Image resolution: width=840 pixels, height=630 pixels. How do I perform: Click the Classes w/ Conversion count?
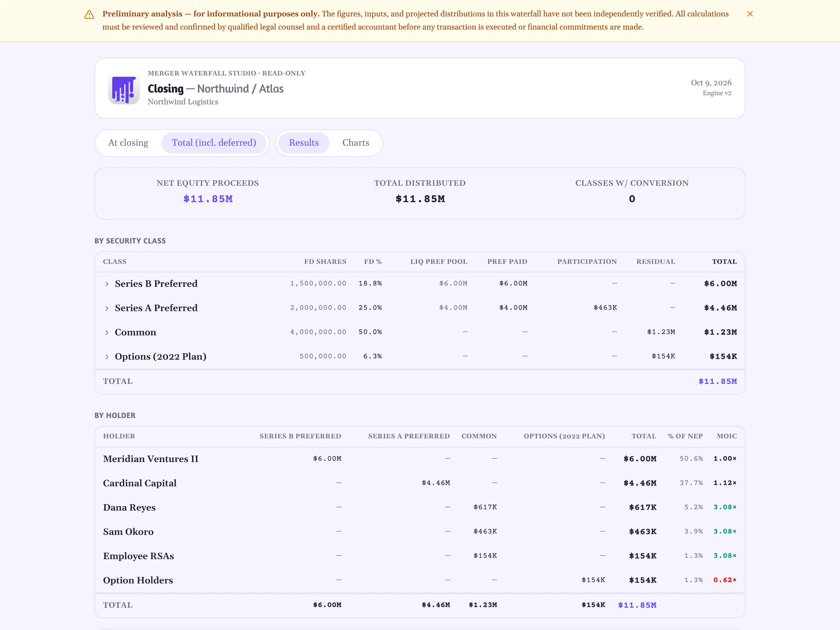pyautogui.click(x=632, y=199)
